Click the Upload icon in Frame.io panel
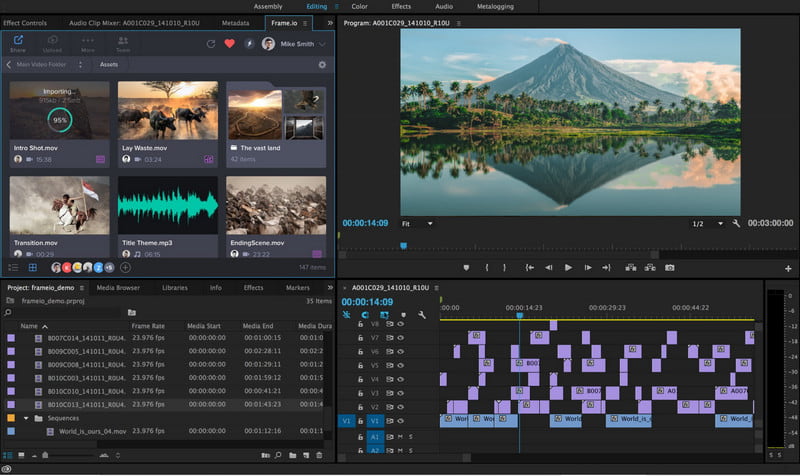This screenshot has width=800, height=476. [x=52, y=40]
